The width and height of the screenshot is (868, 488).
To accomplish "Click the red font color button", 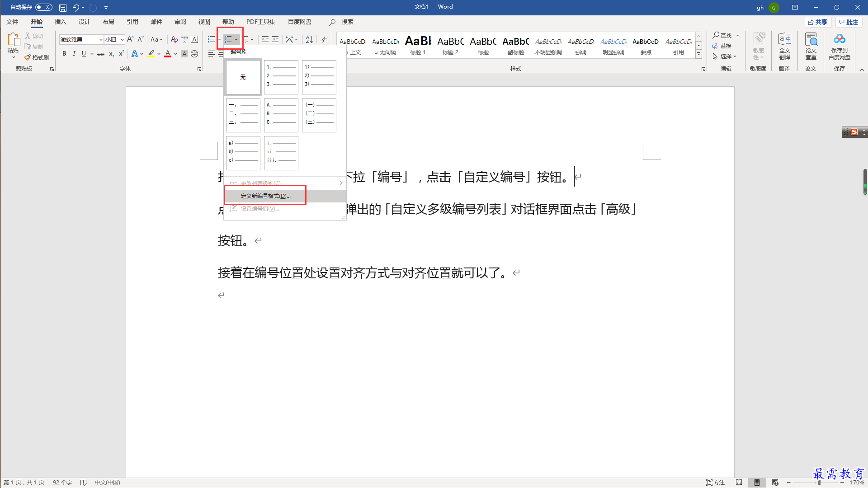I will point(168,54).
